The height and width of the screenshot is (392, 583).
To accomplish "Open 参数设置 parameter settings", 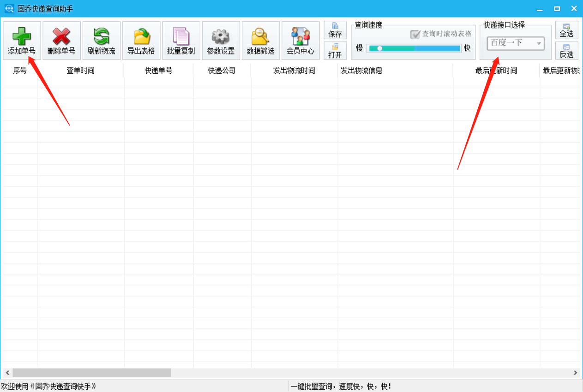I will 221,40.
